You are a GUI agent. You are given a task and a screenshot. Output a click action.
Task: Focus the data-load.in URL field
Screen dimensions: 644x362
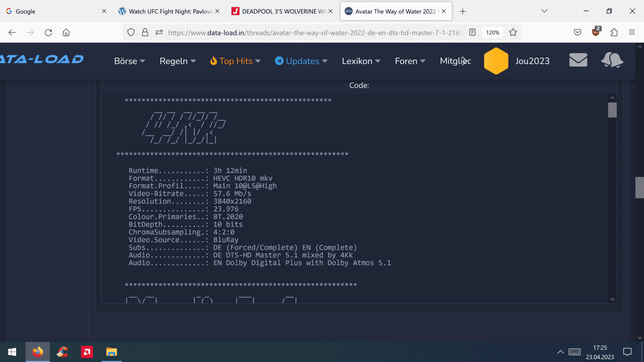pyautogui.click(x=316, y=33)
